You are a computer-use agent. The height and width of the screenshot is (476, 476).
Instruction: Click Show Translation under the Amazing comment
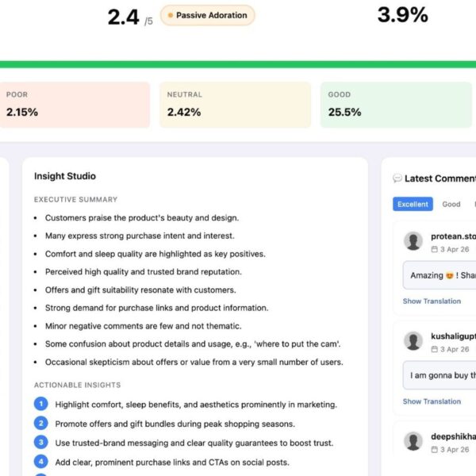[x=432, y=301]
